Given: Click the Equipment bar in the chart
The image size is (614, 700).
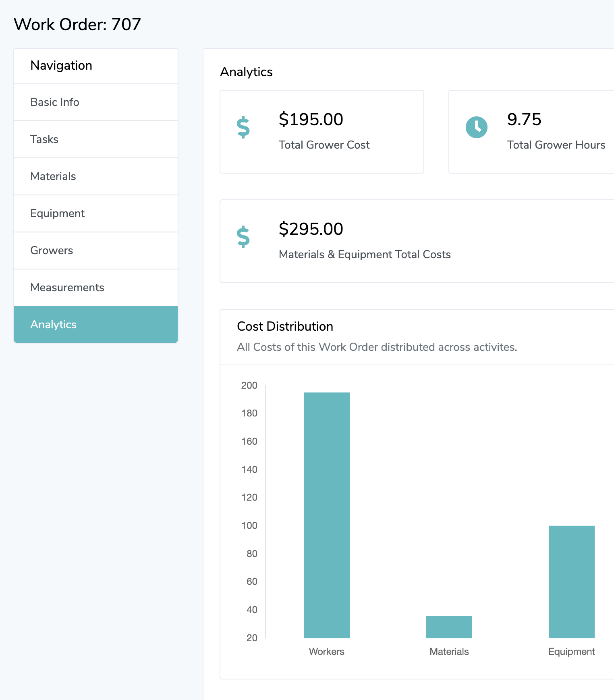Looking at the screenshot, I should 572,582.
